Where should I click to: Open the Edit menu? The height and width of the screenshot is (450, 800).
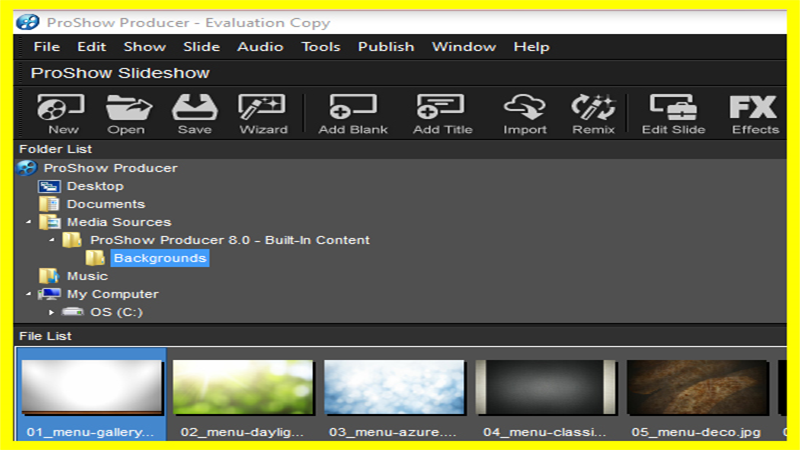(92, 47)
